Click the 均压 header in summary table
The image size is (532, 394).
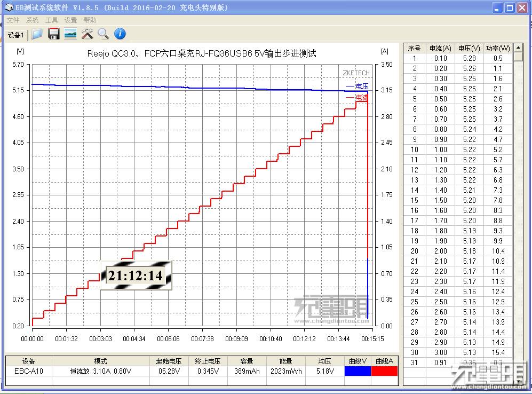[325, 361]
